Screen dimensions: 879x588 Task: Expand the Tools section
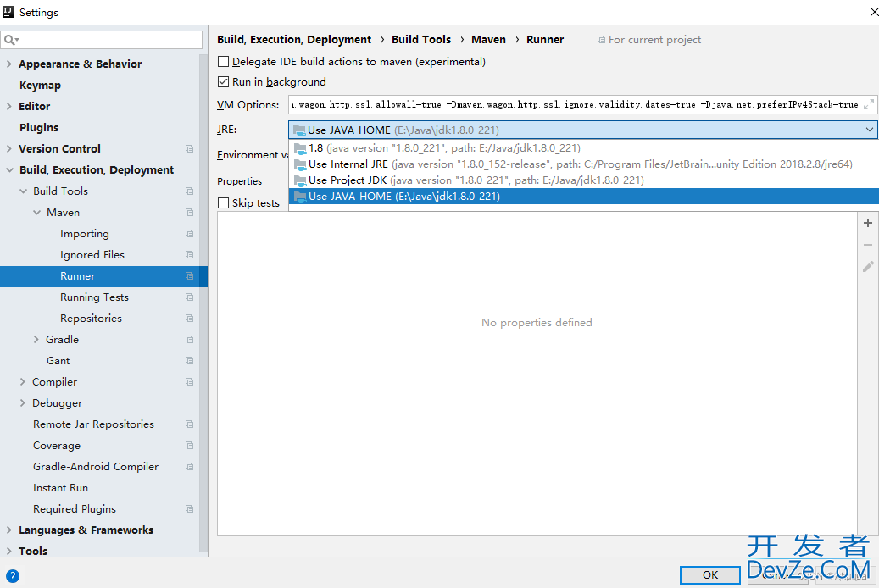pos(9,551)
